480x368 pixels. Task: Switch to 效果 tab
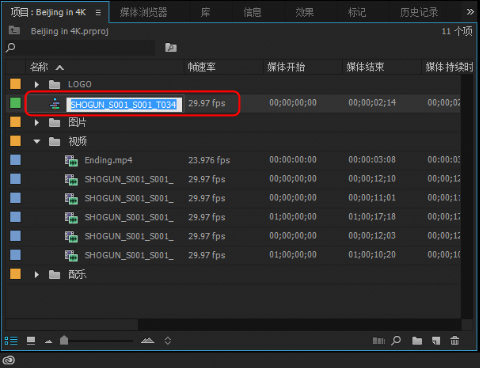pos(304,13)
